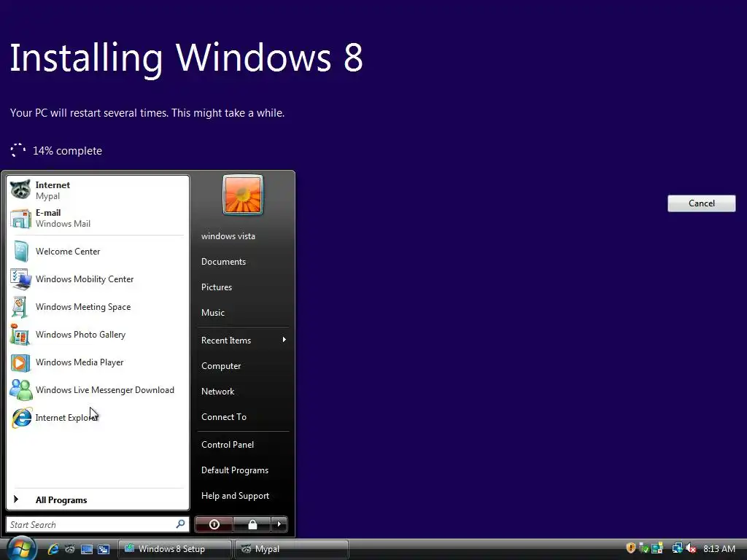The image size is (747, 560).
Task: Open the windows vista user folder
Action: click(x=243, y=236)
